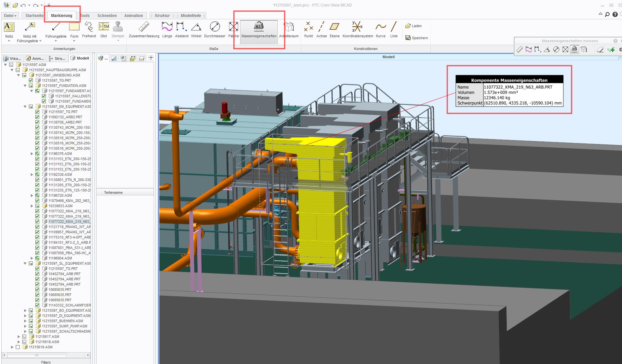Image resolution: width=622 pixels, height=364 pixels.
Task: Toggle checkbox for 11143332_SCHLAMMFOER
Action: click(37, 305)
